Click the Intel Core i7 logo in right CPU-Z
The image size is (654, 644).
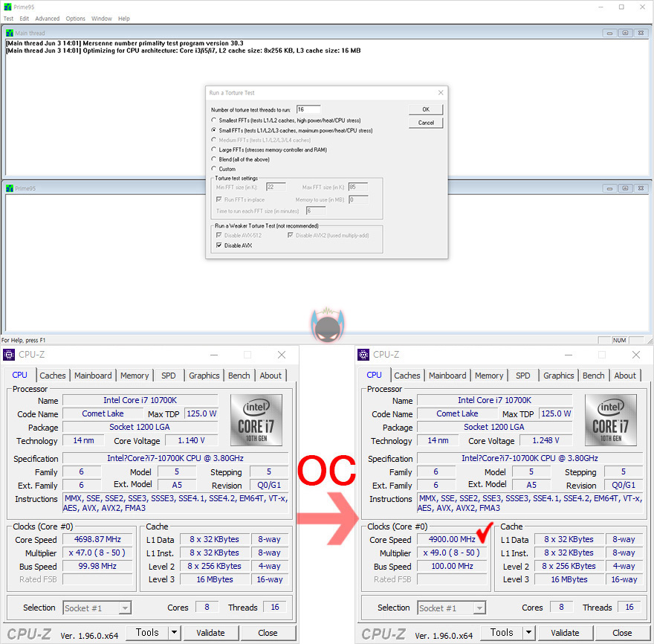(x=611, y=420)
